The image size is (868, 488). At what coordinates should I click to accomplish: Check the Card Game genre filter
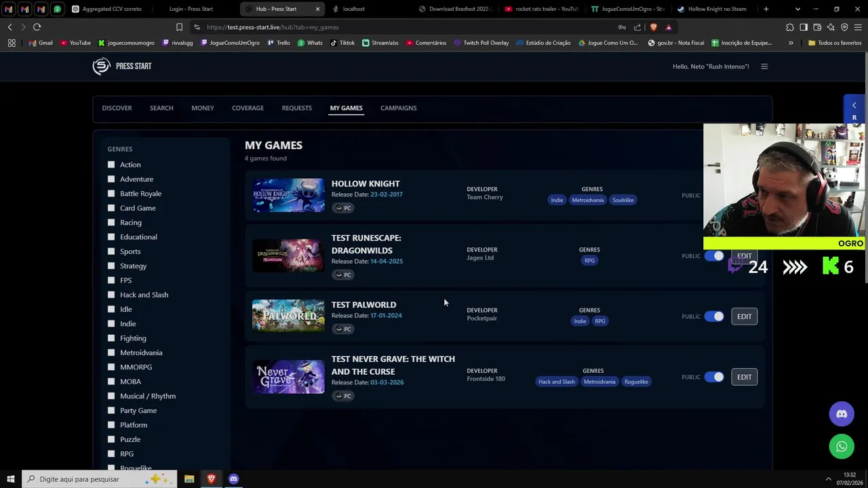111,208
